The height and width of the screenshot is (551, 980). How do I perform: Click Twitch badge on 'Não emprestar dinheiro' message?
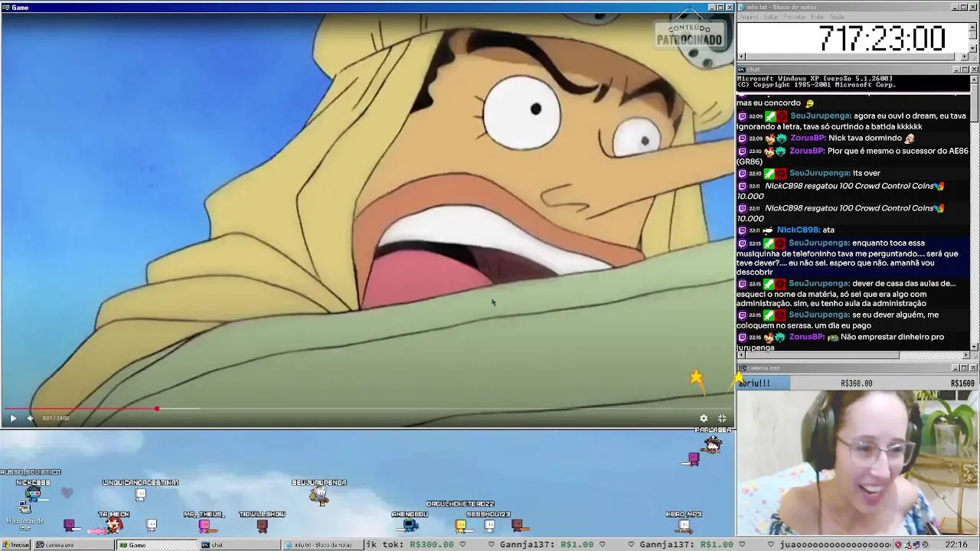pos(742,337)
